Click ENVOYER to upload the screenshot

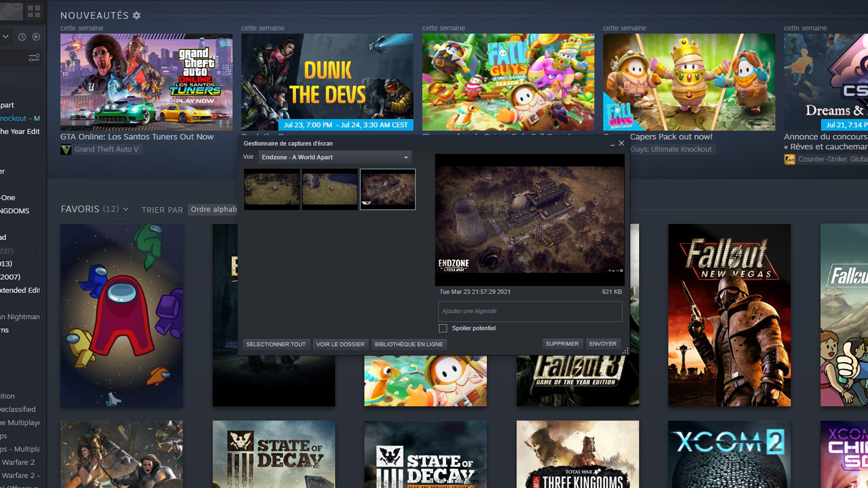pyautogui.click(x=603, y=343)
